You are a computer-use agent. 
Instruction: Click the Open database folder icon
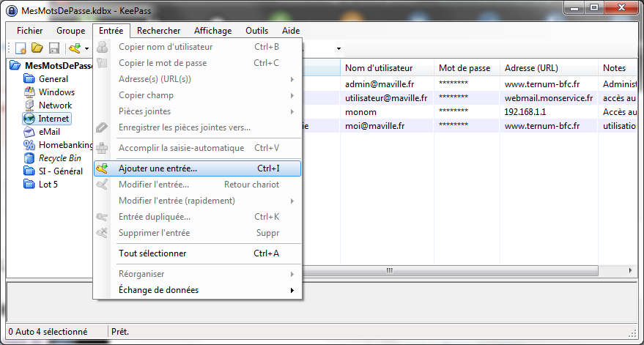point(37,48)
